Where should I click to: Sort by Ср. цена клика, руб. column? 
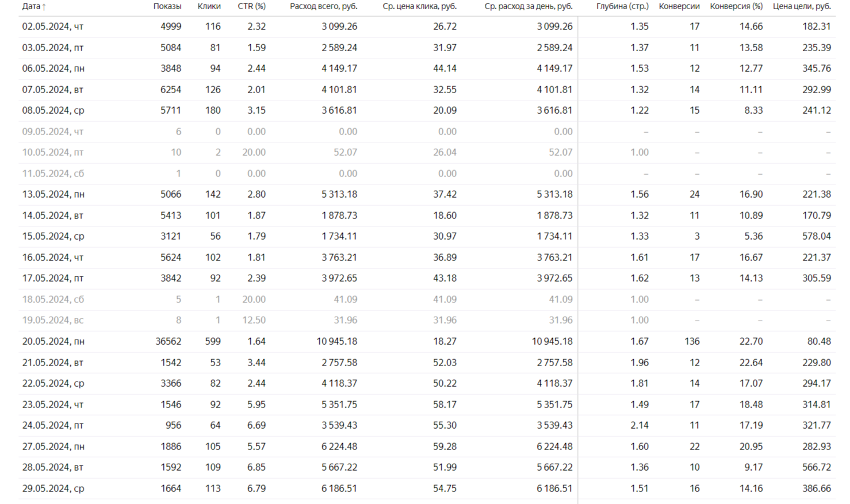tap(420, 6)
